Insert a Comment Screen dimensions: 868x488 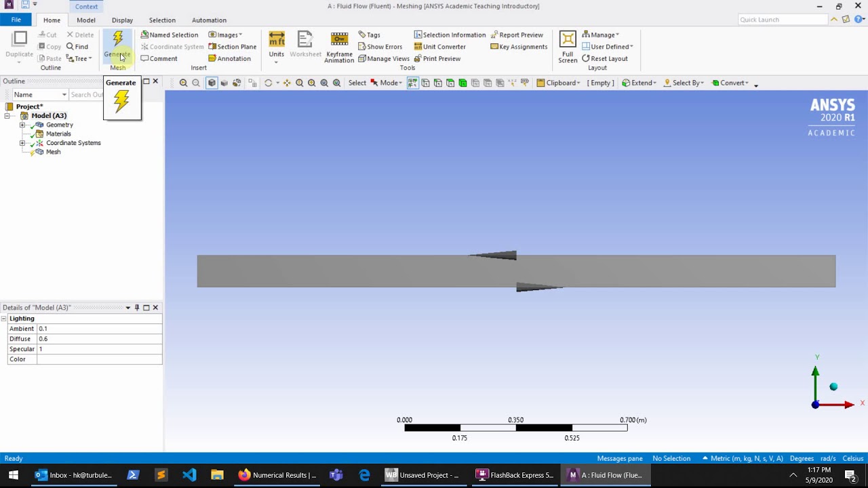(159, 58)
